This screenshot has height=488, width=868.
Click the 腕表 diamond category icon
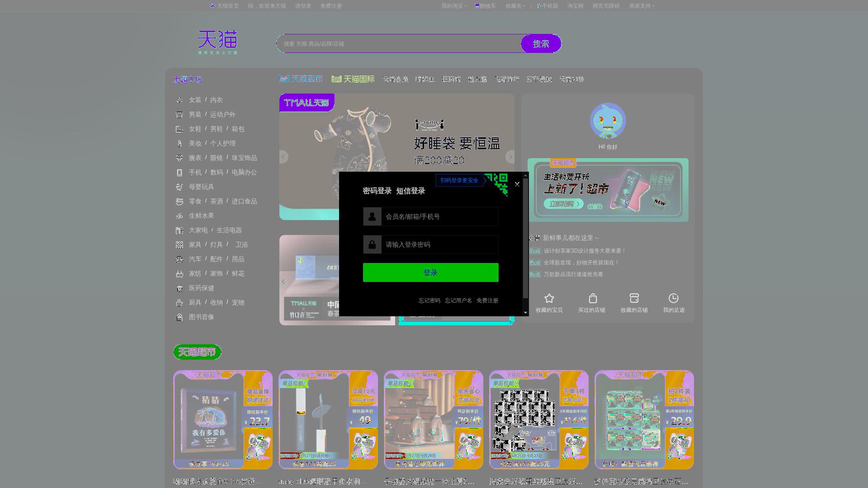tap(179, 158)
